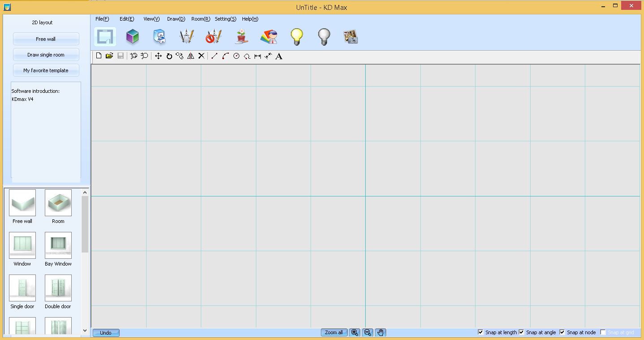644x340 pixels.
Task: Click the unlit gray light bulb icon
Action: tap(324, 37)
